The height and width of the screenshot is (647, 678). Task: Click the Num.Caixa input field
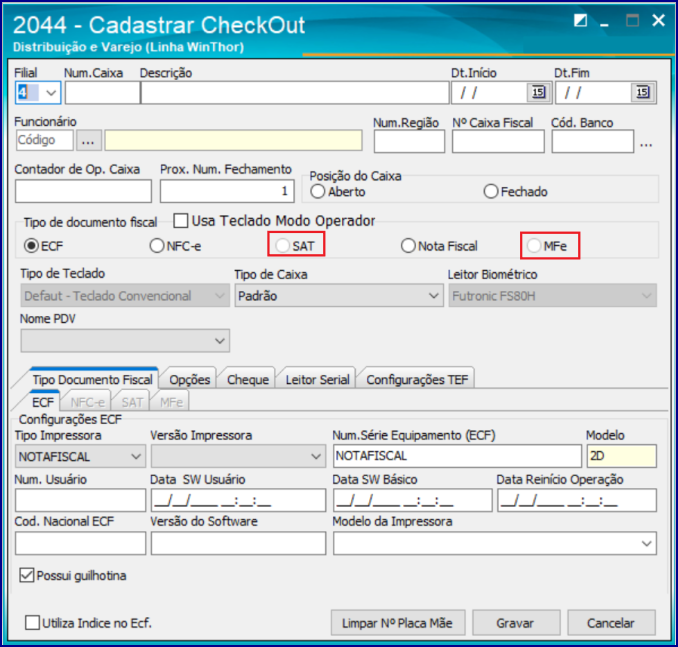point(102,93)
